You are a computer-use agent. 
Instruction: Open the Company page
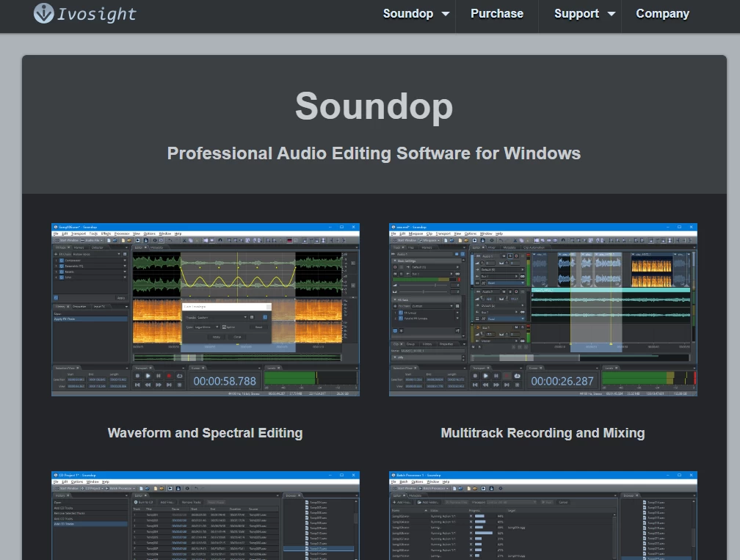coord(663,14)
